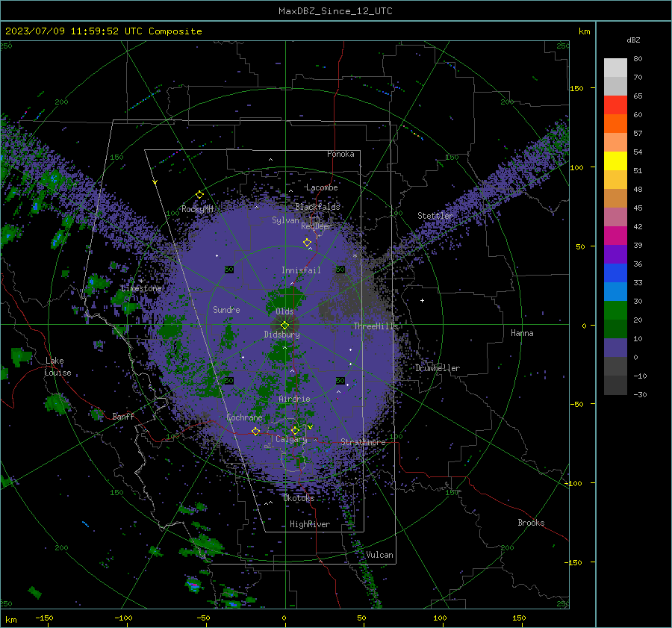The height and width of the screenshot is (628, 672).
Task: Click the Brooks city label
Action: pyautogui.click(x=531, y=523)
